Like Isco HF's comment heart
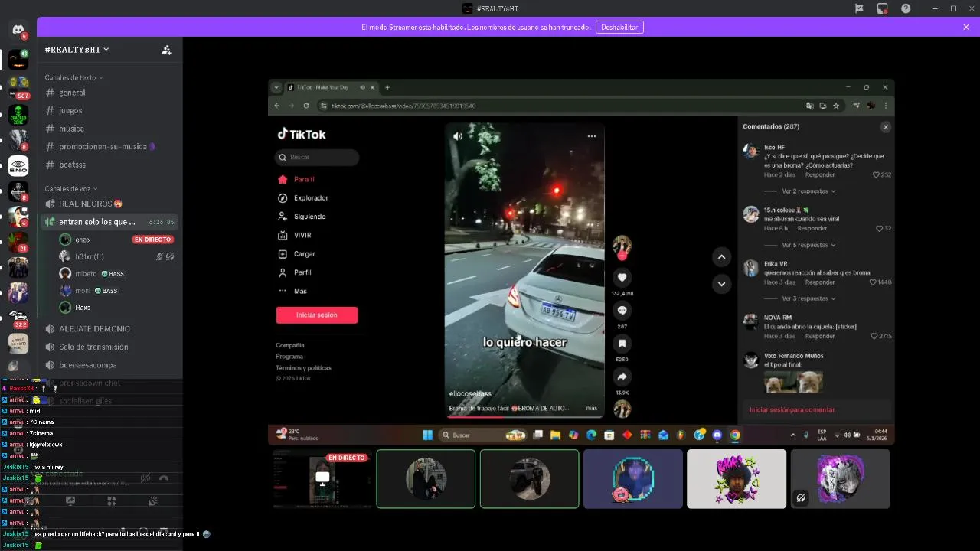This screenshot has height=551, width=980. pyautogui.click(x=877, y=174)
